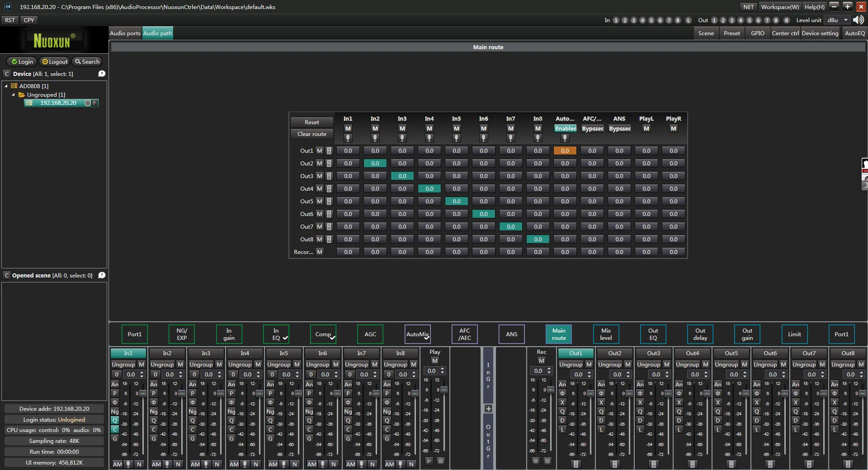Click the Rec channel record button
This screenshot has height=470, width=868.
pyautogui.click(x=536, y=461)
